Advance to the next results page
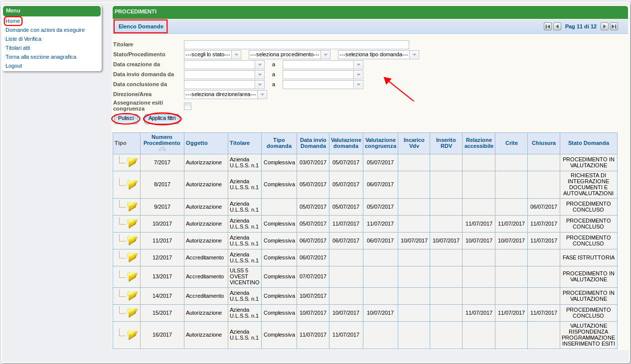 (x=604, y=26)
